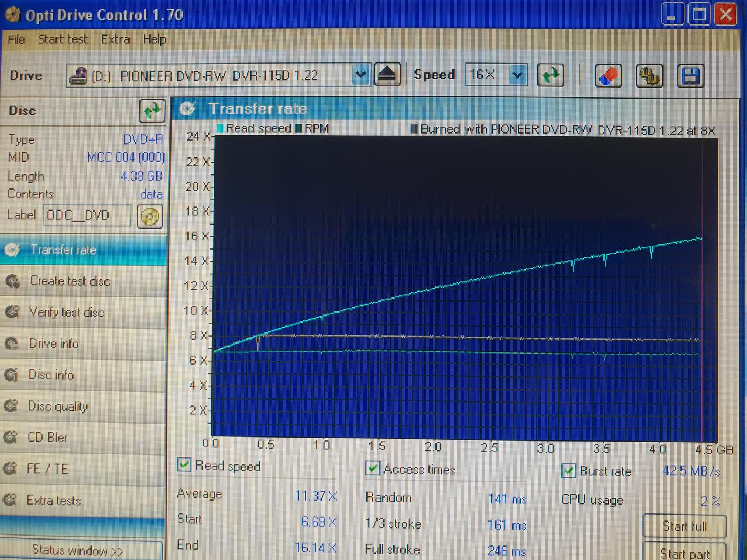Open the options icon in the toolbar
The image size is (747, 560).
coord(649,76)
